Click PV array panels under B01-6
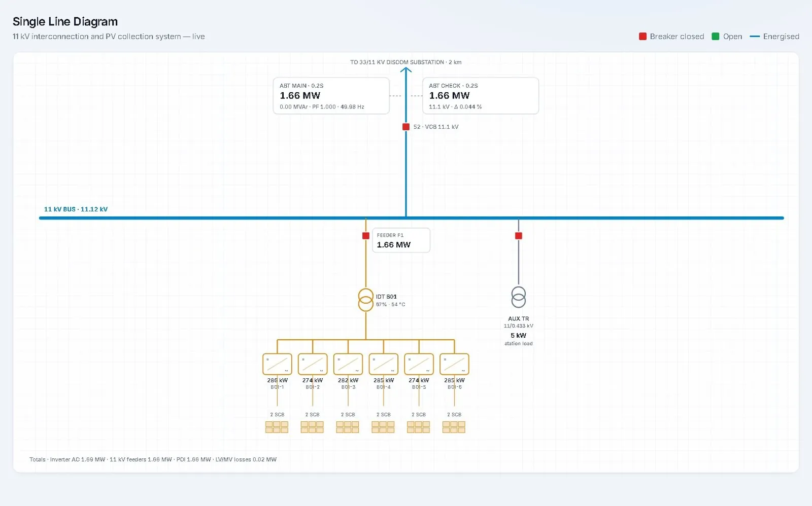812x506 pixels. [454, 427]
